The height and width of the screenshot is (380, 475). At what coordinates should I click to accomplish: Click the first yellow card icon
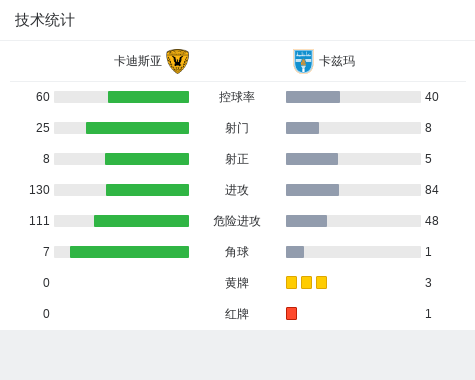point(291,282)
